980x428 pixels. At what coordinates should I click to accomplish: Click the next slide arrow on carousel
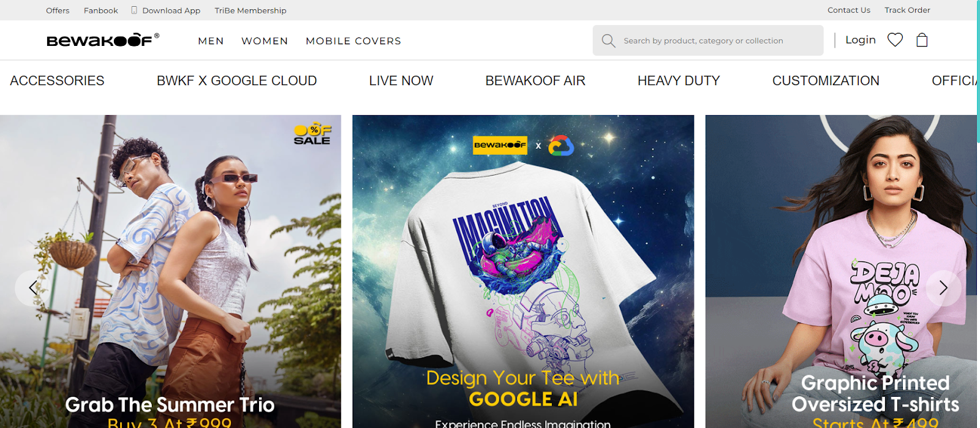click(x=943, y=288)
